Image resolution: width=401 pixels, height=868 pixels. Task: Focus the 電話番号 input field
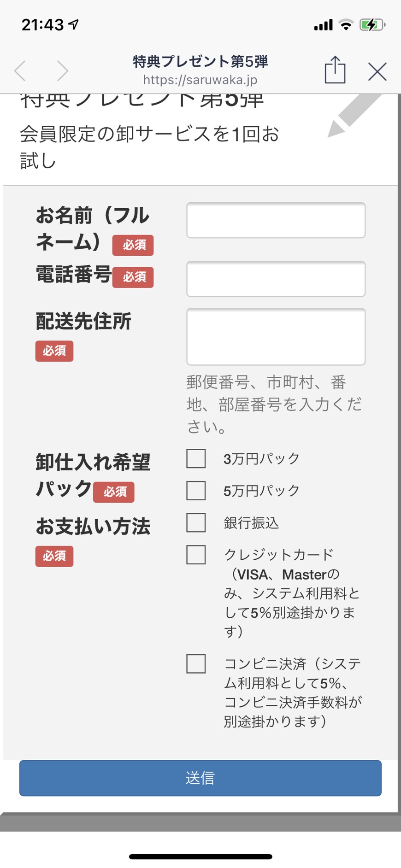click(276, 279)
